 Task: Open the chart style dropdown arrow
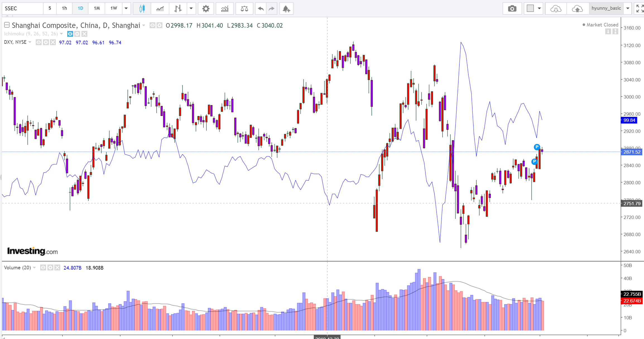(191, 8)
